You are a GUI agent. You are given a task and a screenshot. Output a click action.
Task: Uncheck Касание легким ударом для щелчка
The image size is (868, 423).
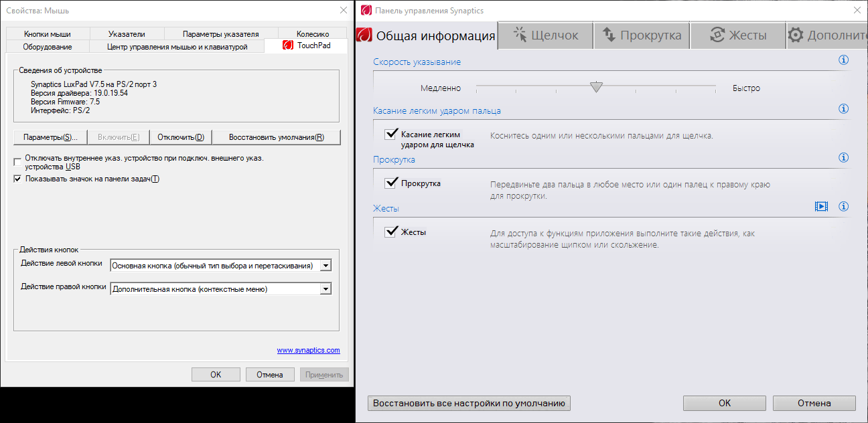pos(391,135)
